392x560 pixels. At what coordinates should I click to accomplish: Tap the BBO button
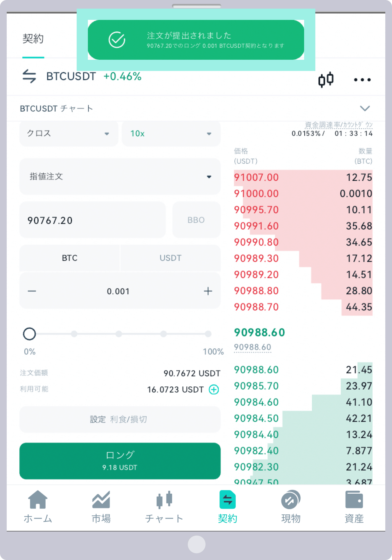(196, 220)
